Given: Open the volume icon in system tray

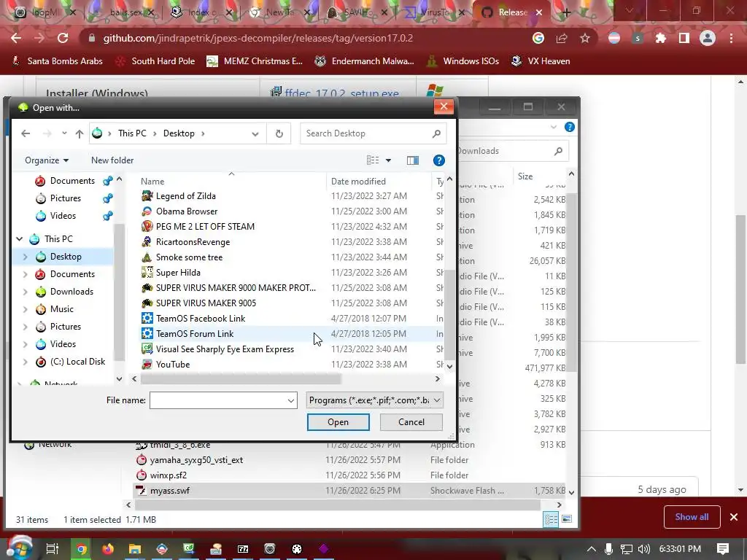Looking at the screenshot, I should click(x=643, y=549).
